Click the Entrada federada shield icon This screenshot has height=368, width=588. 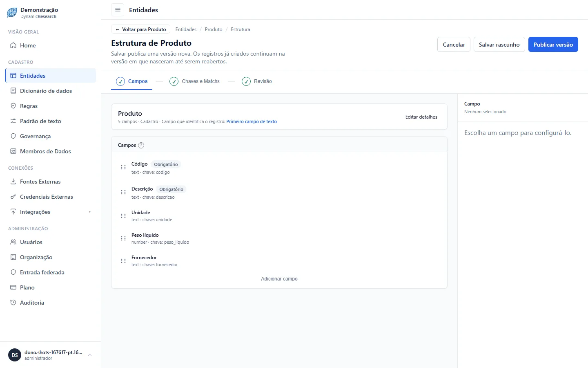[13, 272]
